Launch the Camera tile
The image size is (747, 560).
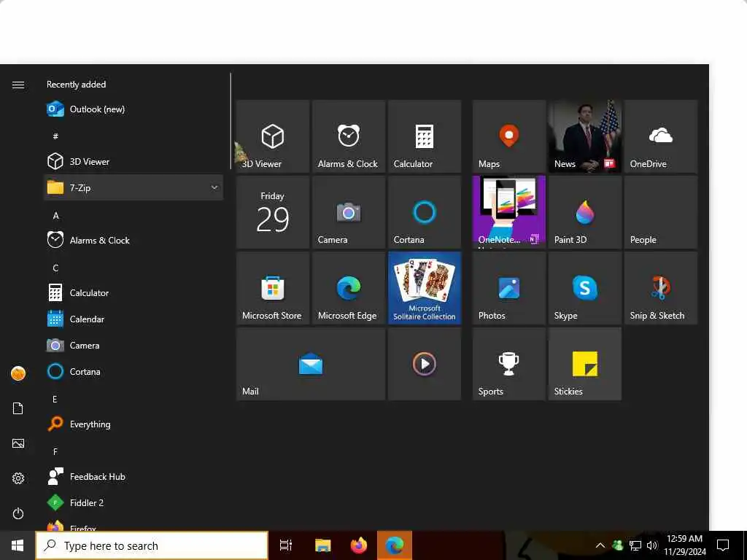[348, 212]
